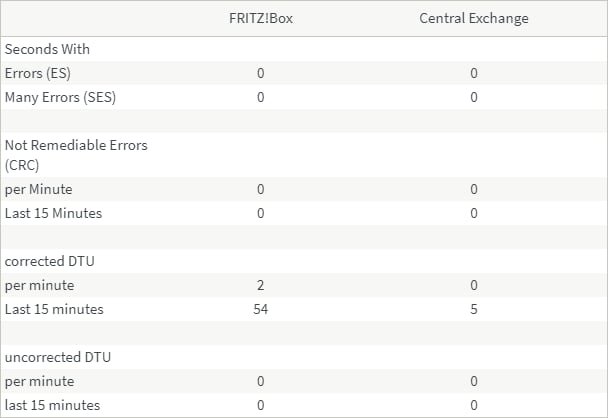Click the Central Exchange Many Errors (SES) value
This screenshot has width=608, height=418.
pos(473,97)
